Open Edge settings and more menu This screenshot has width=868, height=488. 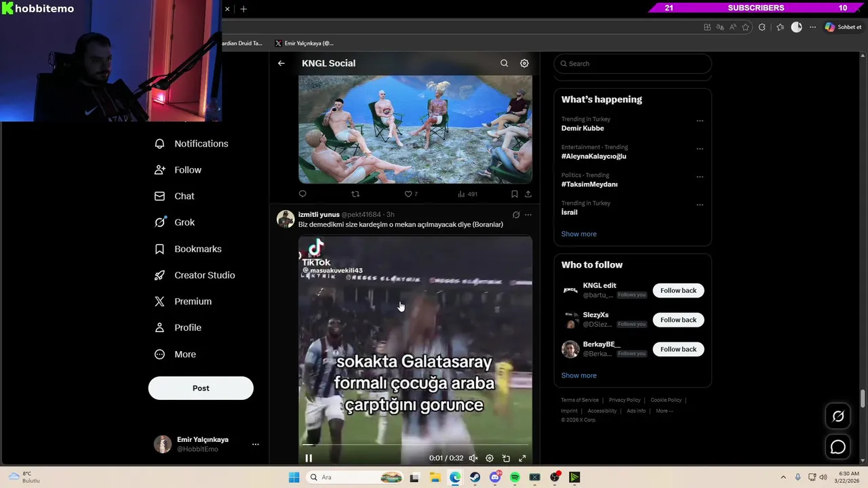point(812,27)
